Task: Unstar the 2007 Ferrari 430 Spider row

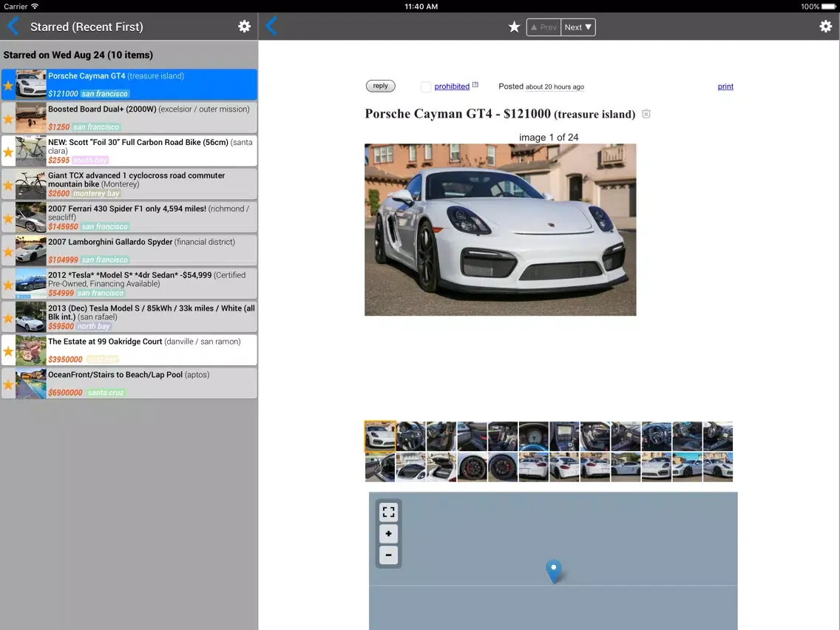Action: (8, 219)
